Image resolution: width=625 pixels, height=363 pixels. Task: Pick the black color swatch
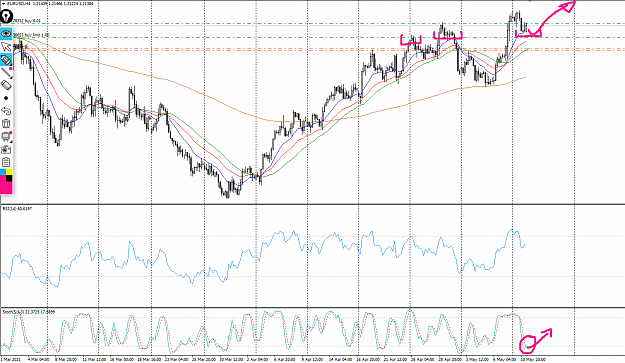pos(9,178)
